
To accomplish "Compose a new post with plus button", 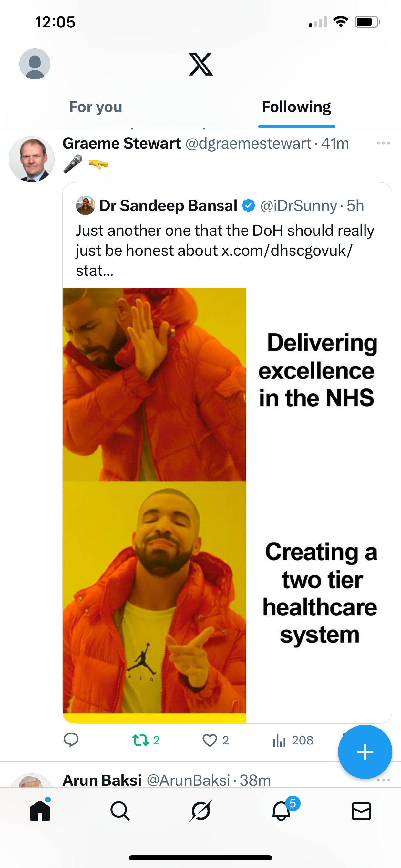I will 365,752.
